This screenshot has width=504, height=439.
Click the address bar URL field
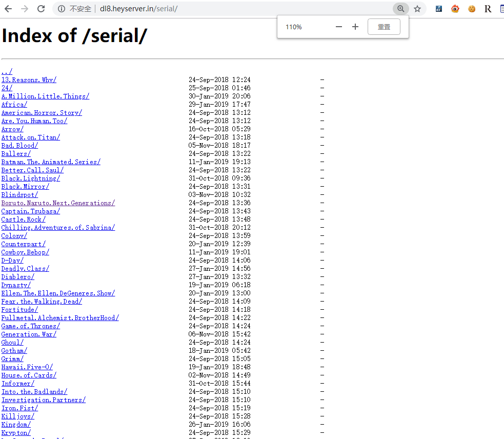231,9
